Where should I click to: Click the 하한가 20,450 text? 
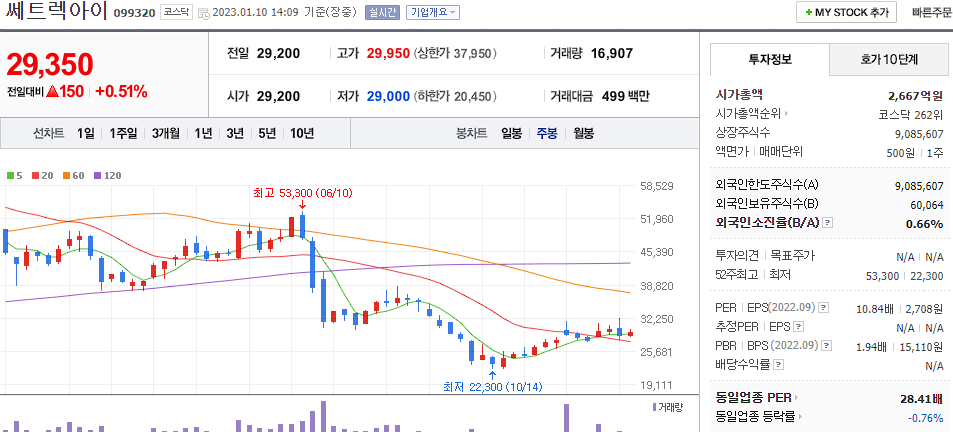point(456,96)
